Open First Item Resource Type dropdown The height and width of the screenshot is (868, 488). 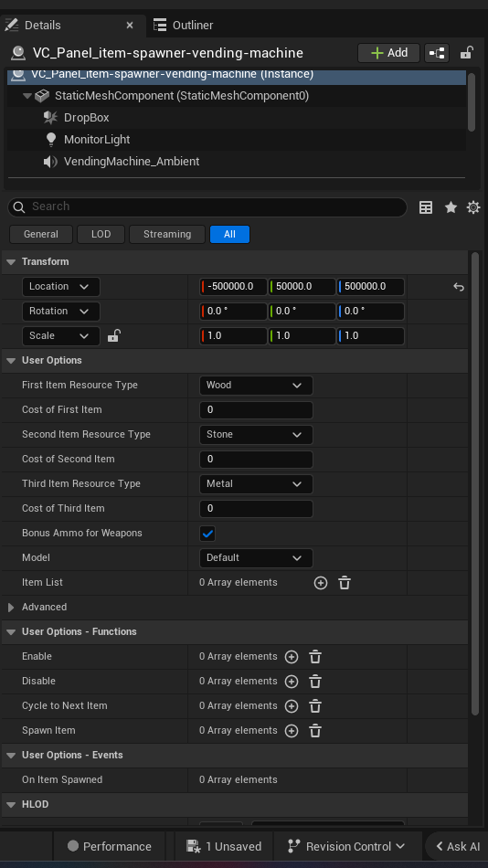(x=256, y=386)
